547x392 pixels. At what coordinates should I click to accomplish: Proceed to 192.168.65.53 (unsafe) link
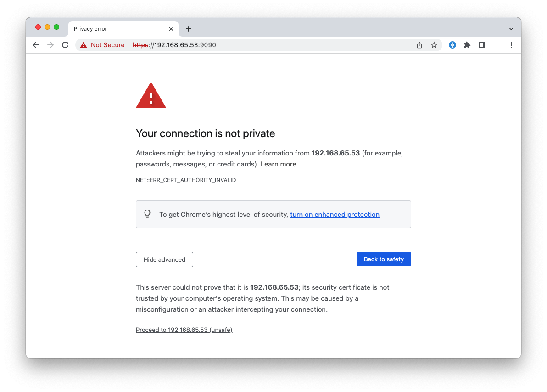coord(184,330)
